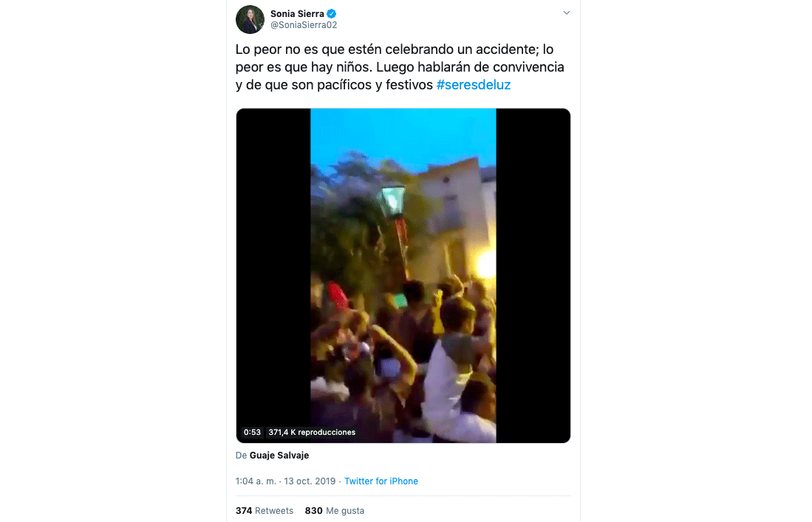Image resolution: width=812 pixels, height=522 pixels.
Task: Open the 1:04 a. m. timestamp
Action: click(x=256, y=481)
